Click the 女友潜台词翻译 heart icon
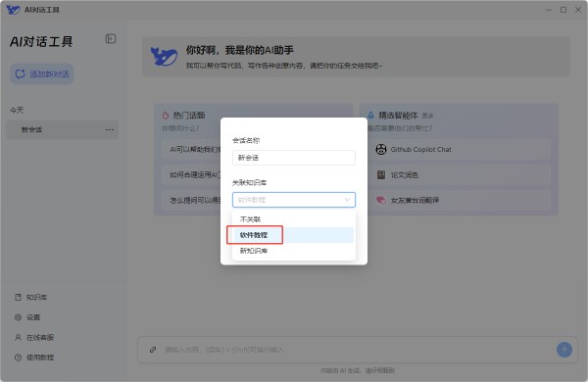 381,200
